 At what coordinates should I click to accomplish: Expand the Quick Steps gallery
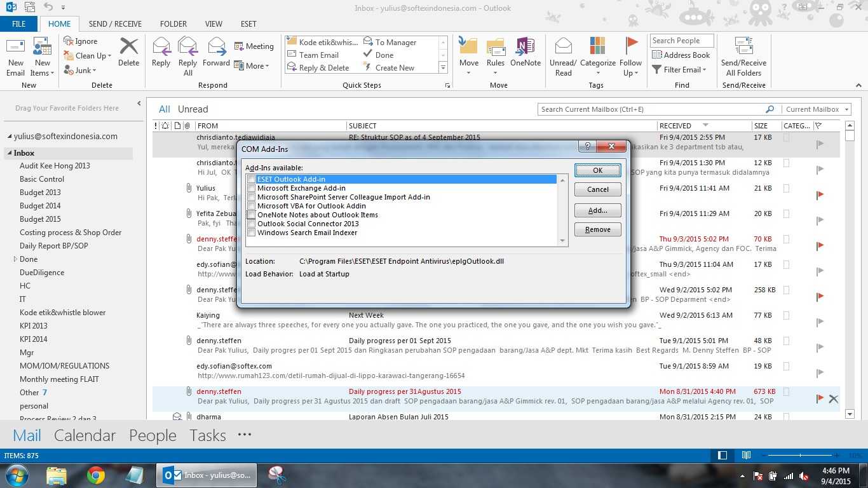[x=444, y=68]
